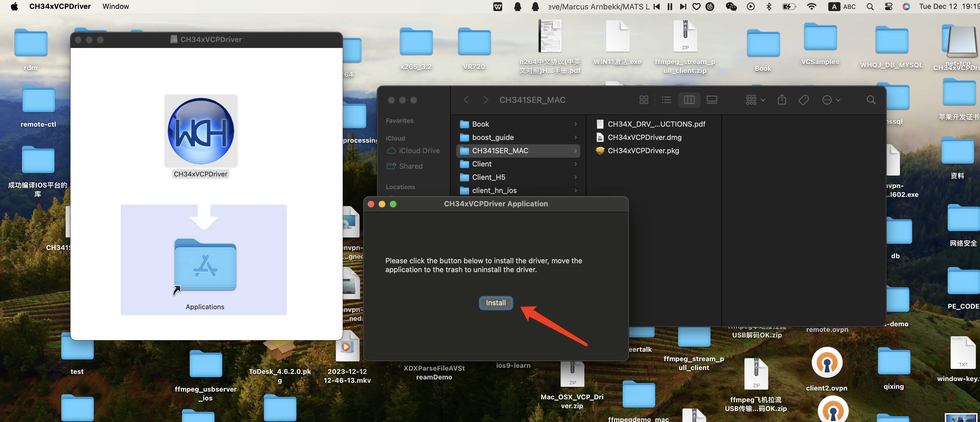
Task: Open the Apple menu
Action: pyautogui.click(x=14, y=6)
